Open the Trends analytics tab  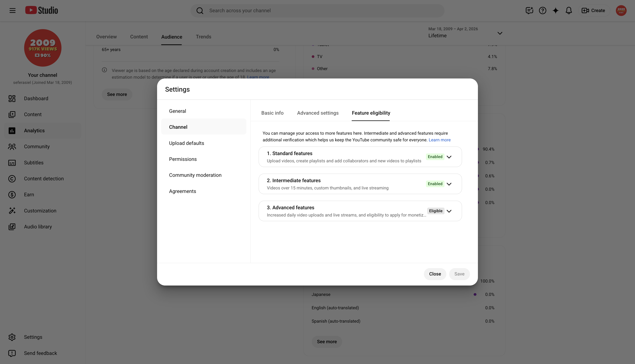[x=203, y=37]
